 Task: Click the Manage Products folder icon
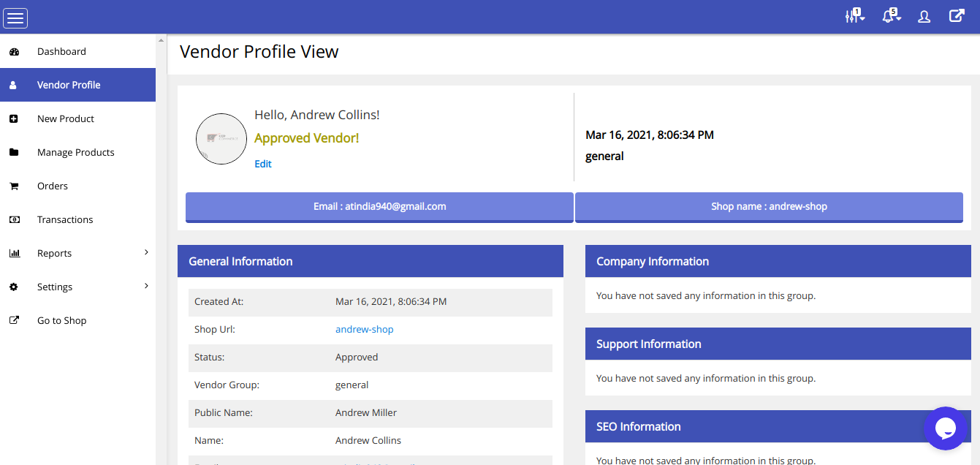[14, 153]
